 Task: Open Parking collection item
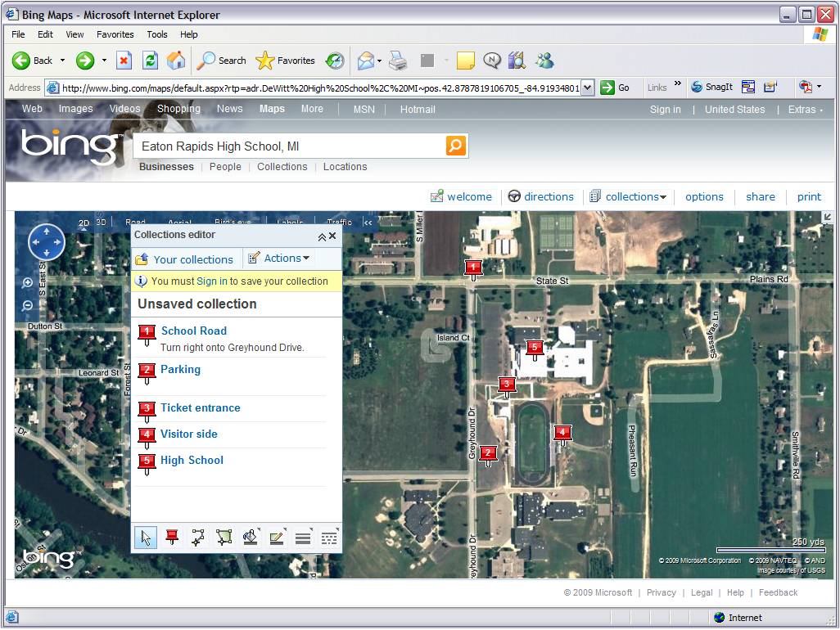click(x=181, y=369)
